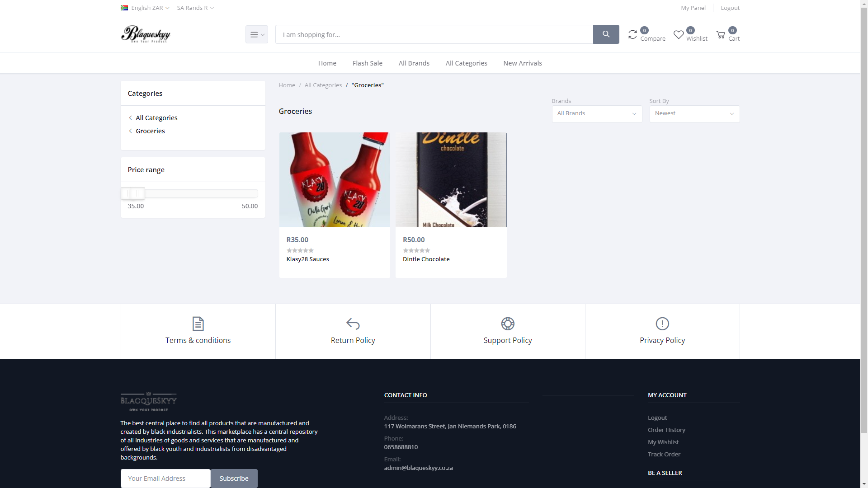Image resolution: width=868 pixels, height=488 pixels.
Task: Click the Your Email Address field
Action: 165,479
